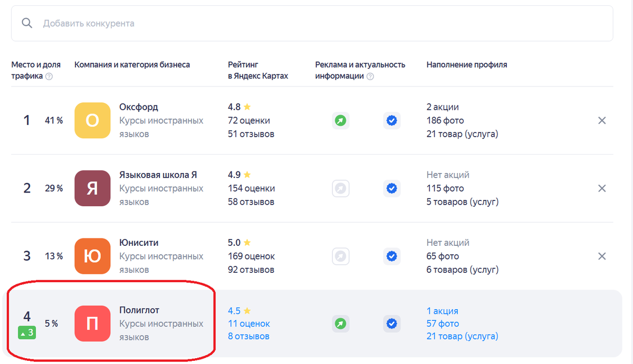Viewport: 633px width, 364px height.
Task: Click '41 %' traffic share value
Action: coord(54,120)
